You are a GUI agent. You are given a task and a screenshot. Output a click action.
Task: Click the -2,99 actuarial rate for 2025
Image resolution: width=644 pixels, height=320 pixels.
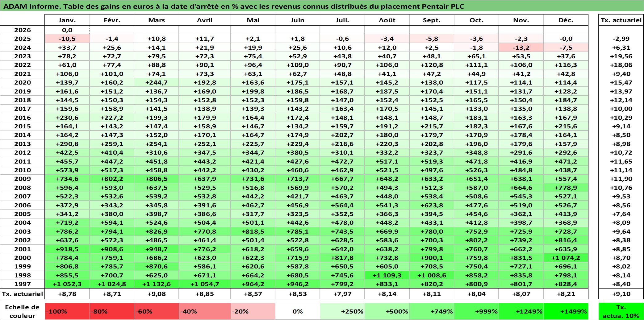point(621,39)
